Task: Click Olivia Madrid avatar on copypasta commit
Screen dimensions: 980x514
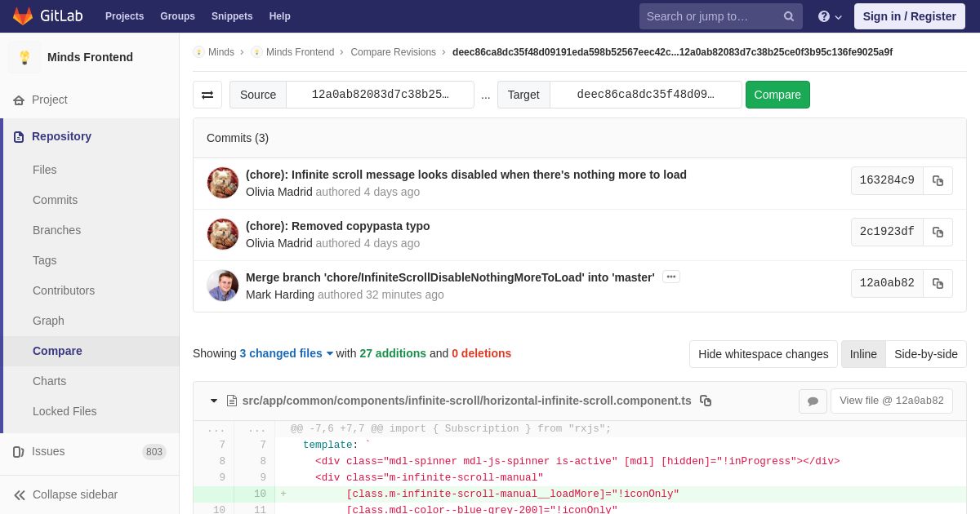Action: [223, 234]
